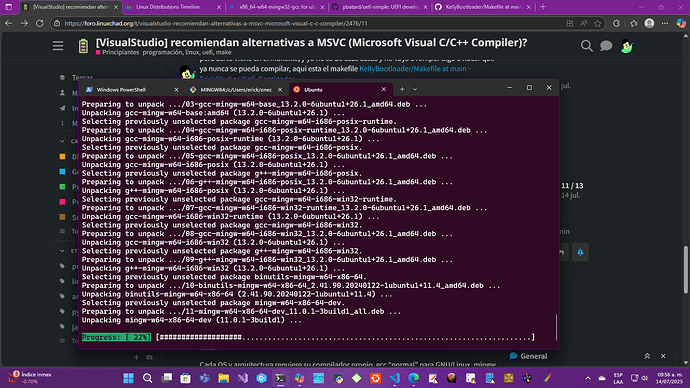This screenshot has height=388, width=690.
Task: Open split screen icon in address bar
Action: (570, 23)
